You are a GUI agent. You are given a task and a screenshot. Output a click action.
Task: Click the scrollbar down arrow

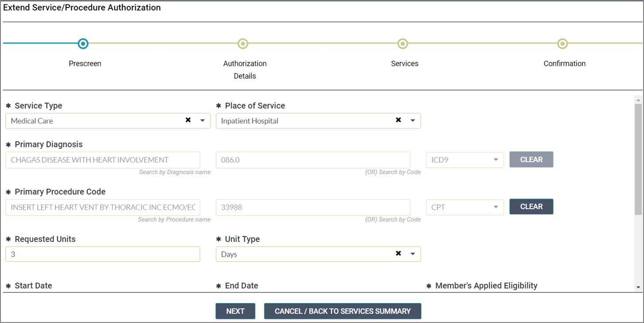point(638,287)
